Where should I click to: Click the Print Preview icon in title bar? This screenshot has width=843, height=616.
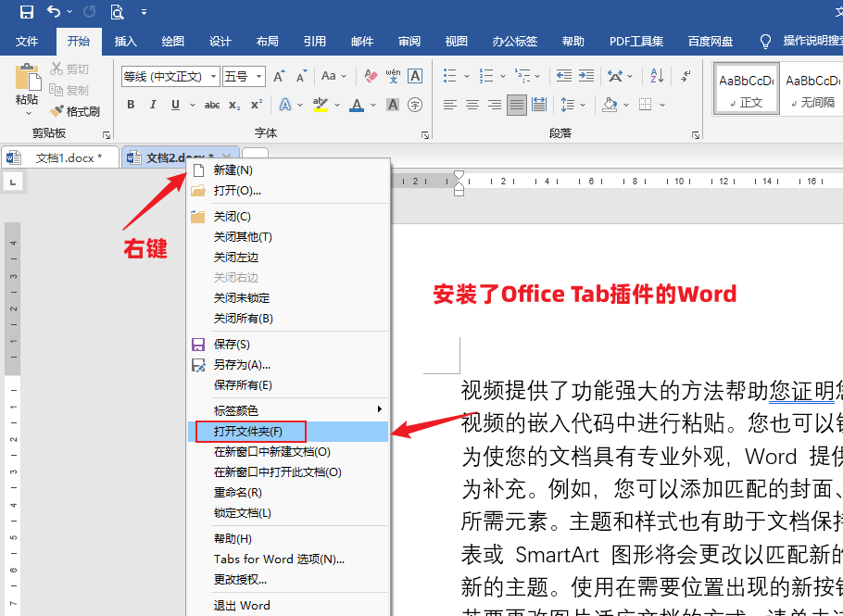(x=118, y=12)
